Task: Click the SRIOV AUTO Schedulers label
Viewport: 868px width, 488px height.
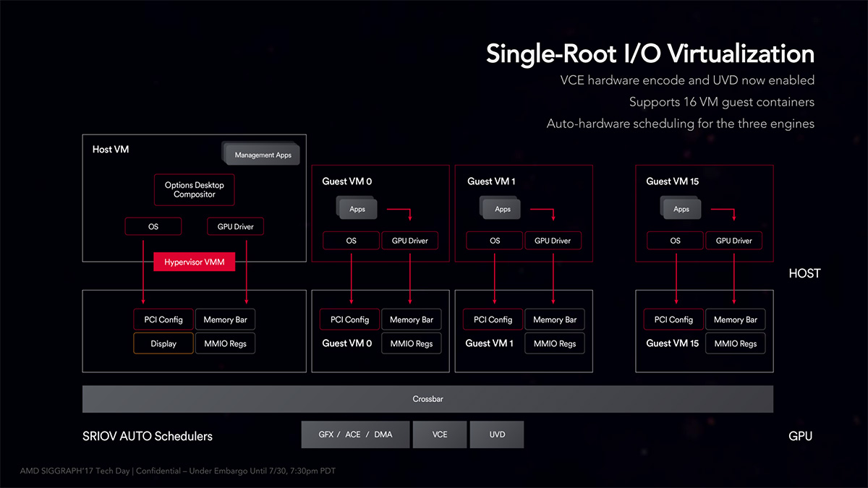Action: tap(148, 436)
